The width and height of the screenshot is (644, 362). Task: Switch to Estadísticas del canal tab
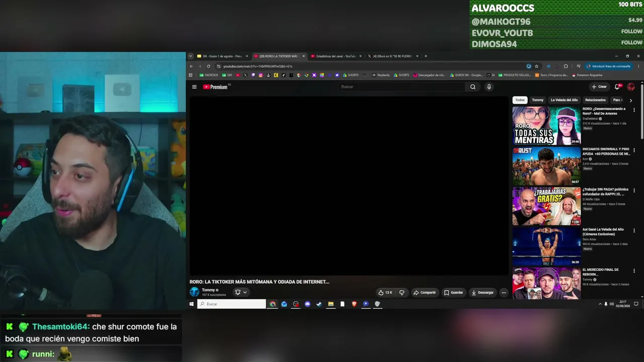click(x=336, y=56)
